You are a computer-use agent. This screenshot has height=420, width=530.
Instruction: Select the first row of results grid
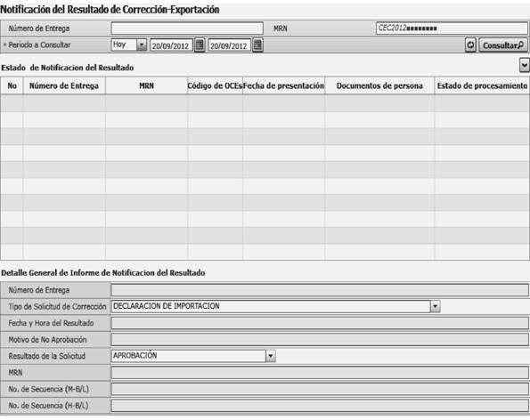coord(265,103)
